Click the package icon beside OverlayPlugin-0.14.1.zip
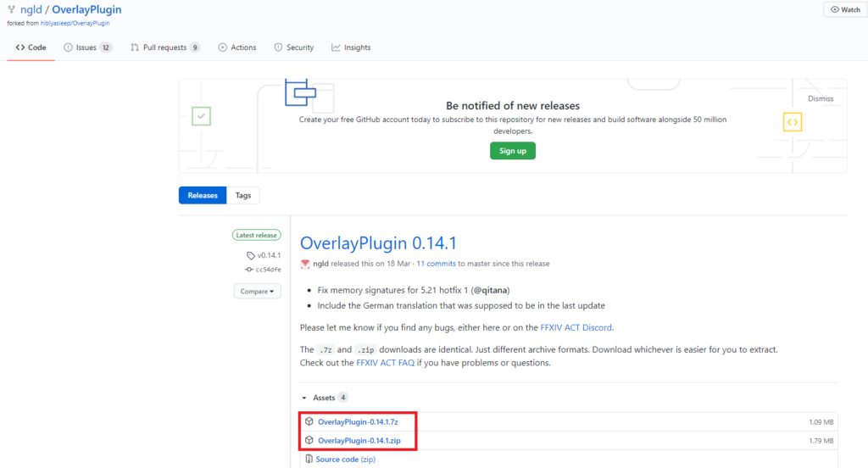Viewport: 868px width, 468px height. 309,441
